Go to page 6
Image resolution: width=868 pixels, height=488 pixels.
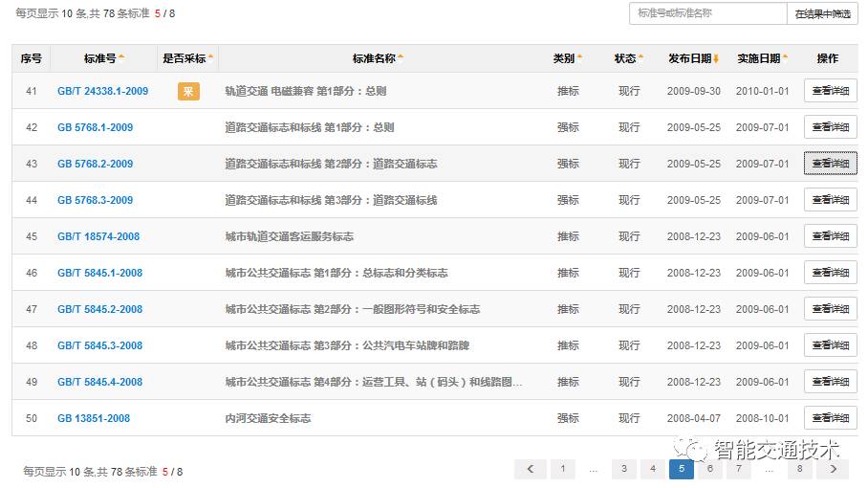click(x=710, y=469)
